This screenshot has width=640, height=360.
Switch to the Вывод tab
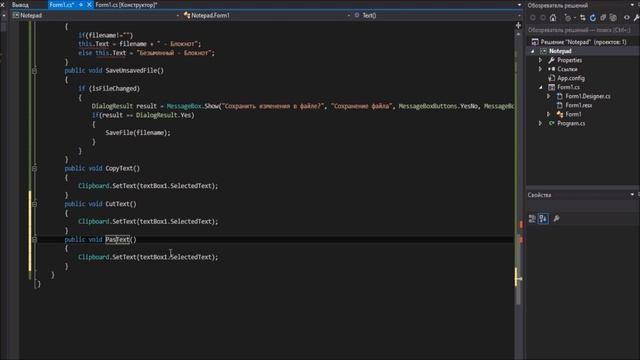coord(20,5)
